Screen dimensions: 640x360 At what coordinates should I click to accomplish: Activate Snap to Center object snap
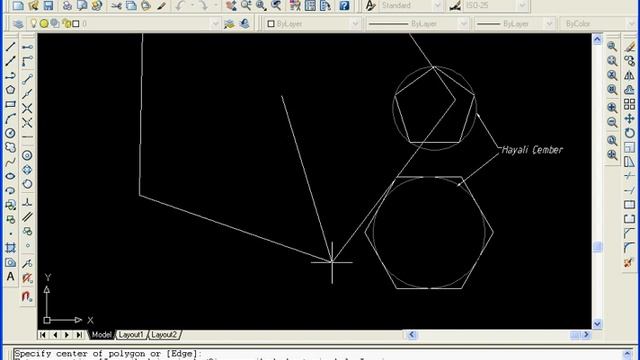(x=27, y=155)
